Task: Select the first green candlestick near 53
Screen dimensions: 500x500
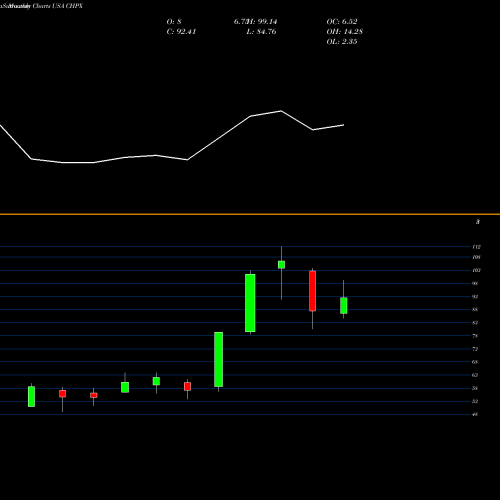Action: 31,396
